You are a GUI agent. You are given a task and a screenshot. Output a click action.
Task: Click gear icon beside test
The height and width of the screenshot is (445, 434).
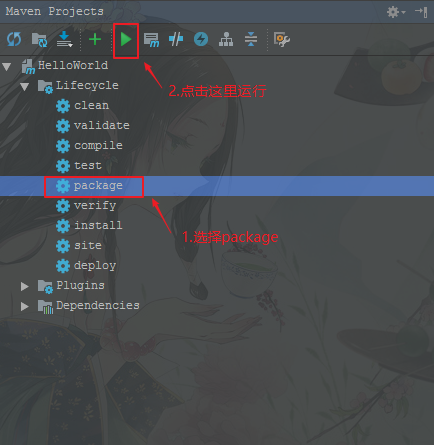(x=63, y=166)
